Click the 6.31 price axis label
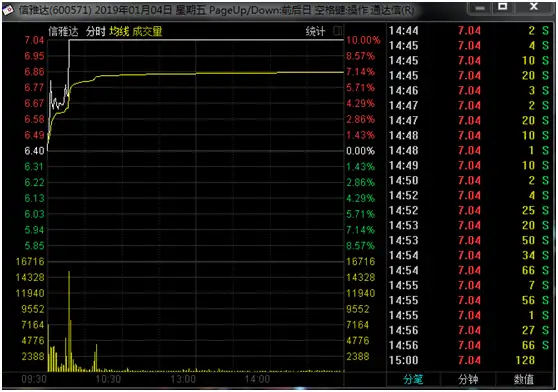 tap(34, 166)
